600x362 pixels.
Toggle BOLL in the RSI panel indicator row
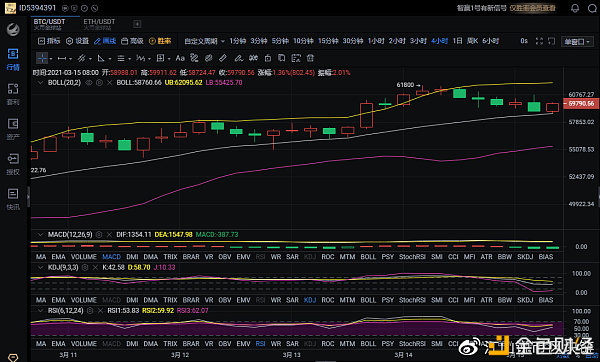368,344
